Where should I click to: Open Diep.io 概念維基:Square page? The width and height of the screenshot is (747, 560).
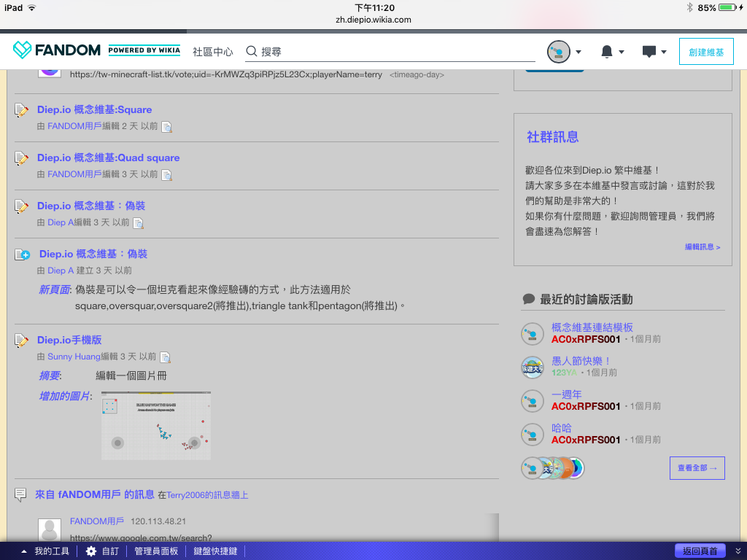tap(94, 109)
